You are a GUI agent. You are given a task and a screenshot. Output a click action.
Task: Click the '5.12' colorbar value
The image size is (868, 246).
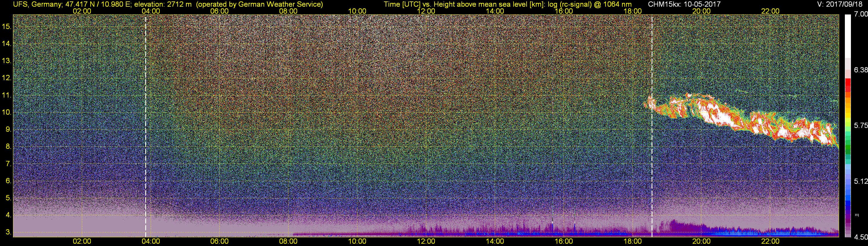[861, 181]
